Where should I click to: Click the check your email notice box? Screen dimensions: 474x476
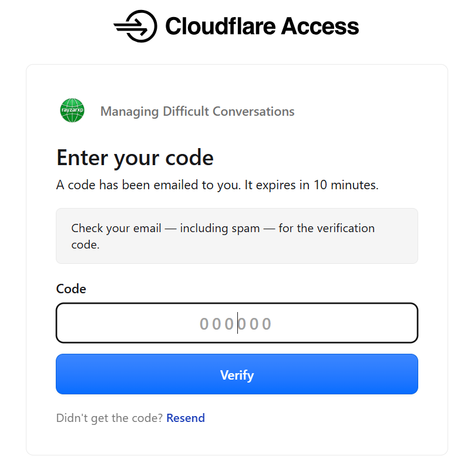(x=237, y=236)
